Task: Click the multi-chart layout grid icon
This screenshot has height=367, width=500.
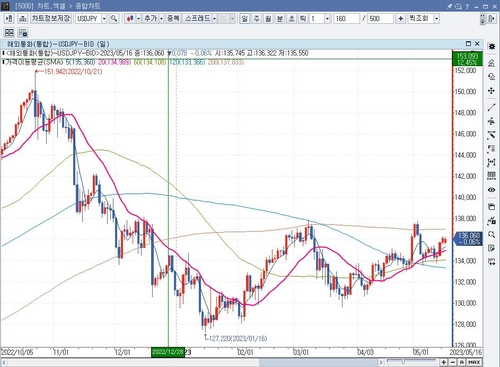Action: click(9, 32)
